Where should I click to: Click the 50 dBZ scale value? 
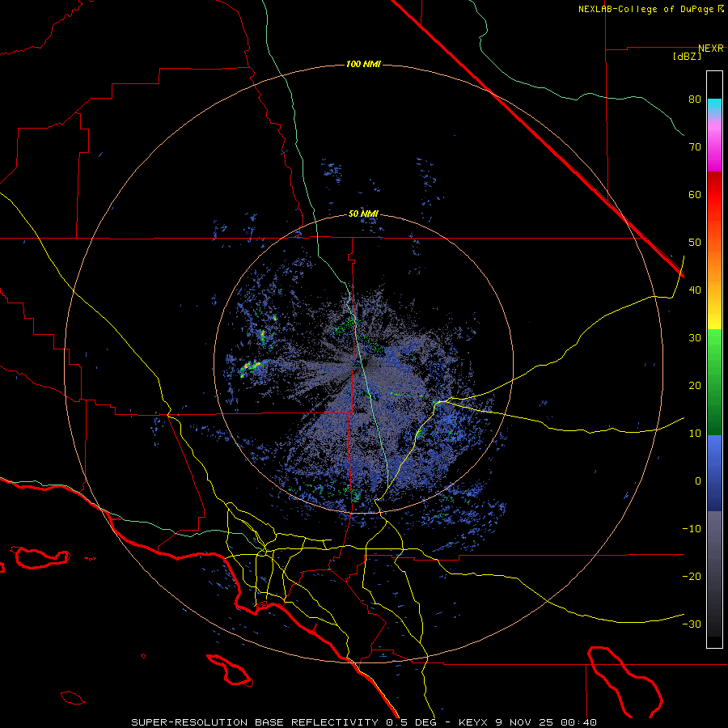tap(695, 243)
